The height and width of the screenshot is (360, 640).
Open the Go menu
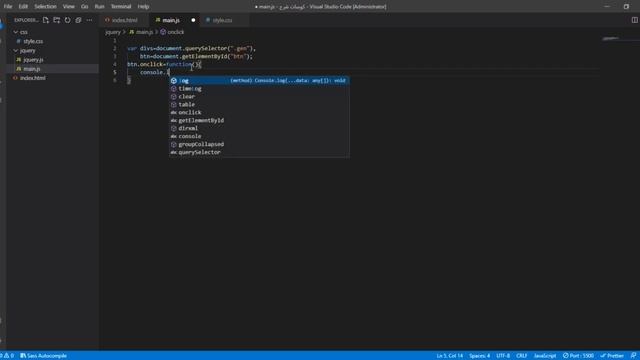(x=84, y=7)
